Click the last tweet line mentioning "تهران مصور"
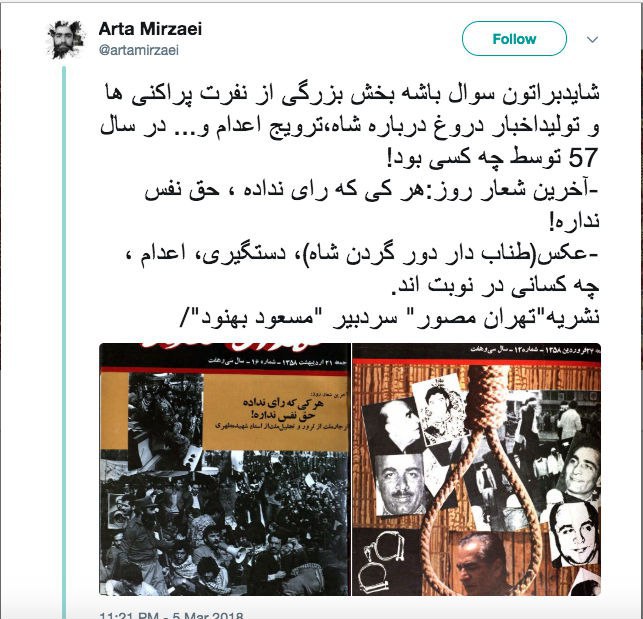 coord(390,317)
